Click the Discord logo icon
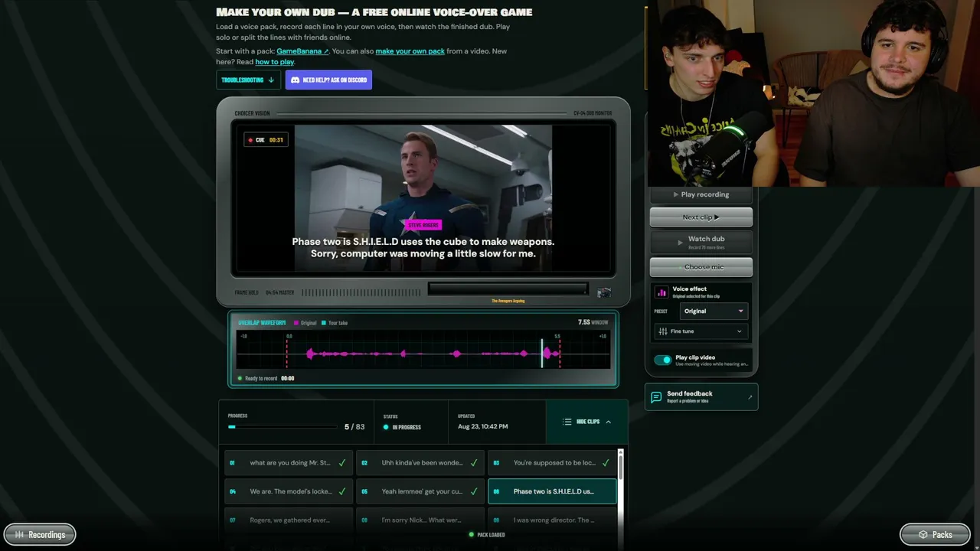980x551 pixels. pyautogui.click(x=295, y=80)
